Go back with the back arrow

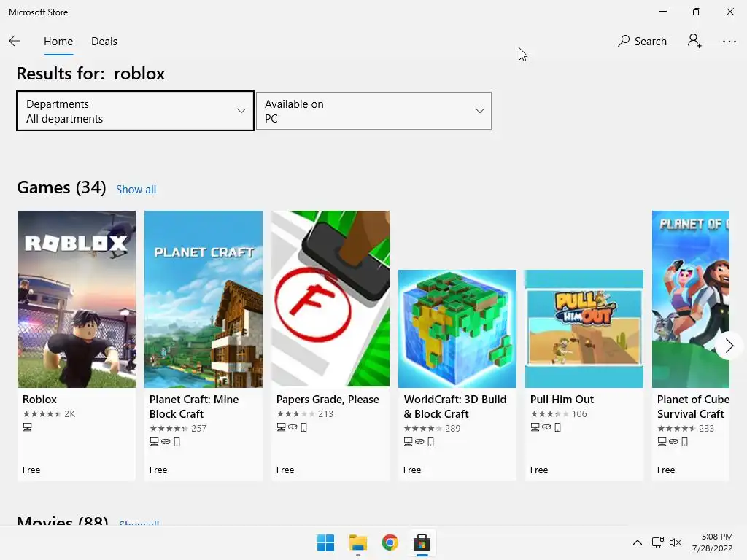(x=15, y=42)
